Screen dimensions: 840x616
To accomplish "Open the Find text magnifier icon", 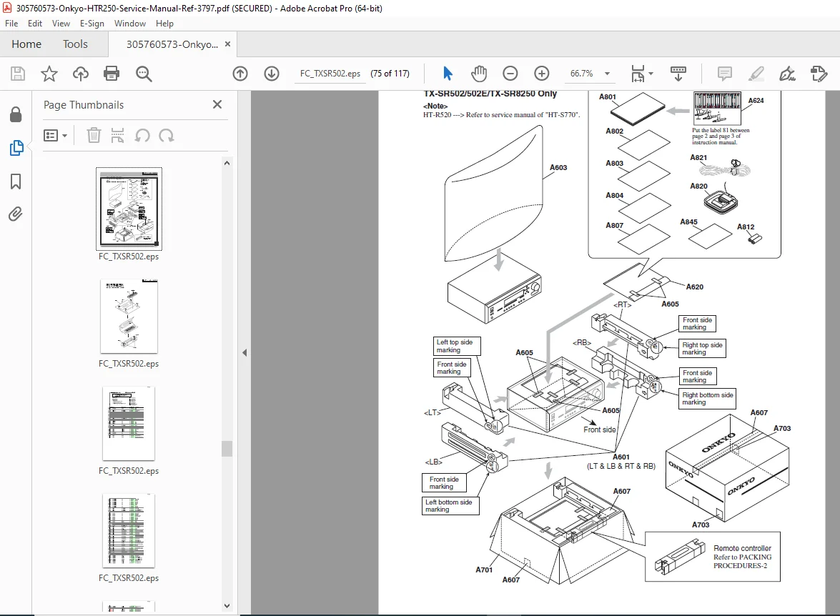I will [x=144, y=74].
